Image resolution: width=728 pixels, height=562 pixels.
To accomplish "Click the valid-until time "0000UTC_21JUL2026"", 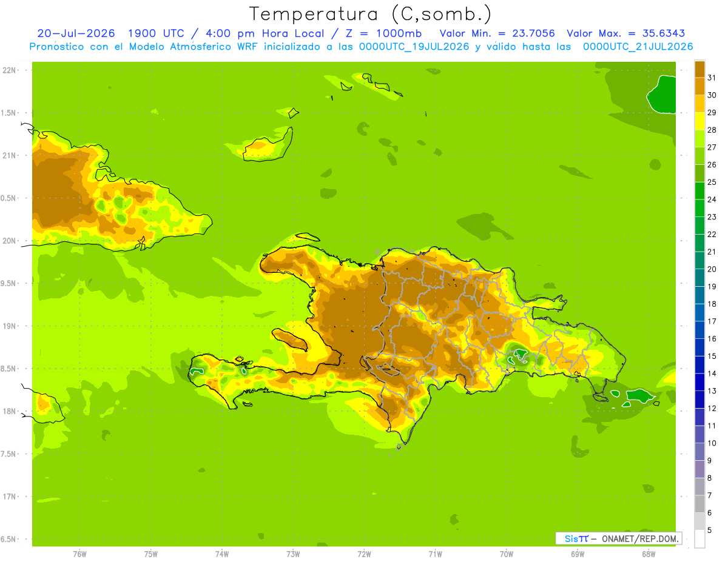I will click(x=638, y=47).
